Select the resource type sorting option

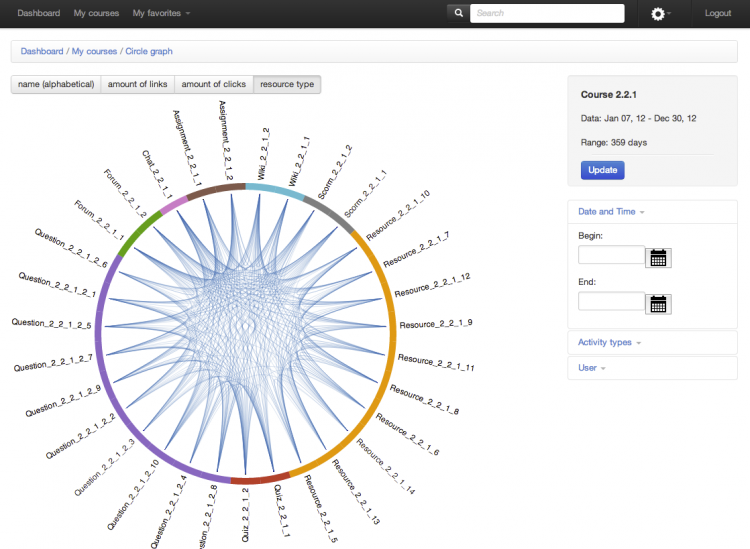point(287,84)
